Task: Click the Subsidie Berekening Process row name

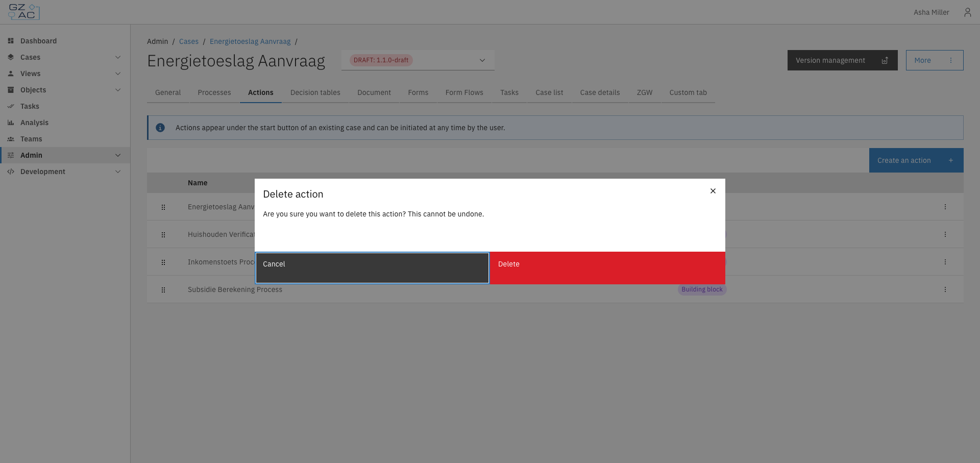Action: point(235,289)
